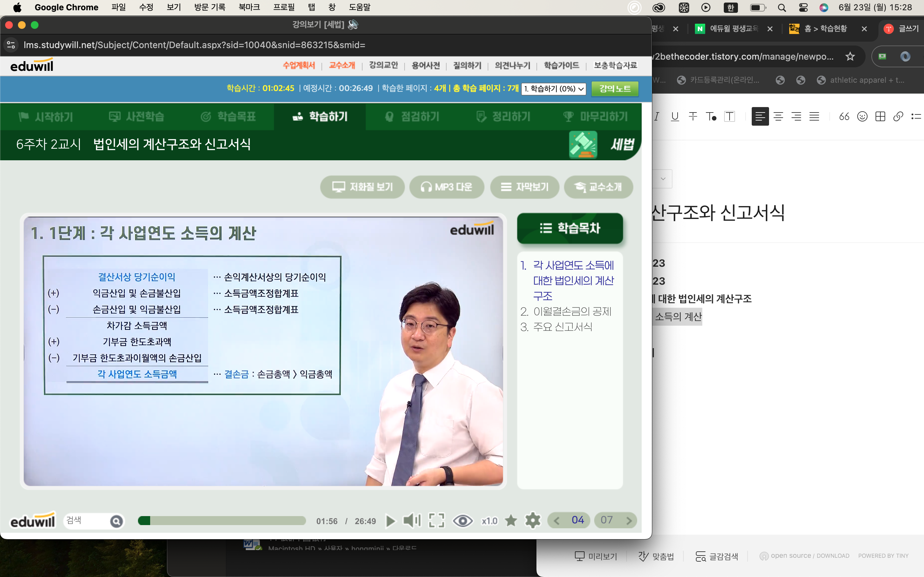Insert an emoji with the smiley icon
Screen dimensions: 924x577
point(862,116)
